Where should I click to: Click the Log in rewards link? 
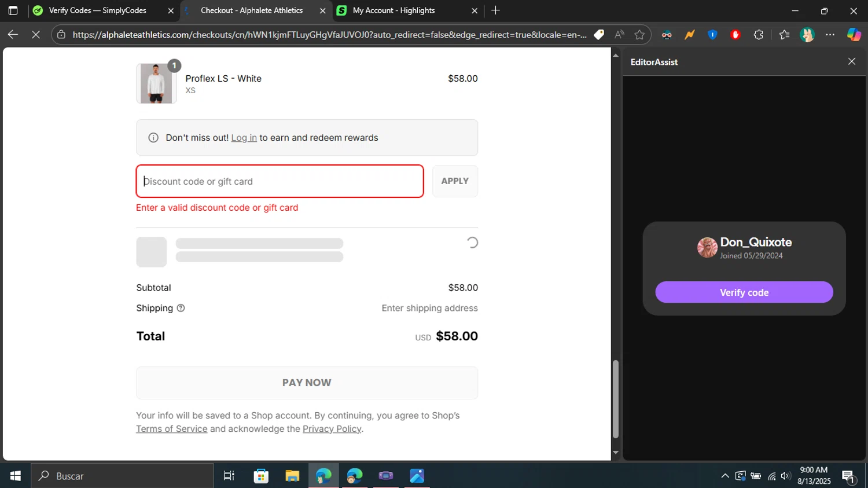pos(244,138)
